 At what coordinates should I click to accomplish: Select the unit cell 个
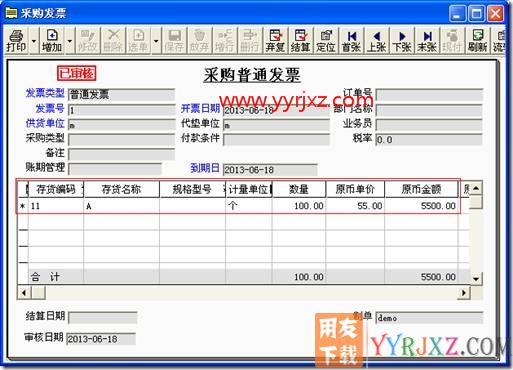249,206
